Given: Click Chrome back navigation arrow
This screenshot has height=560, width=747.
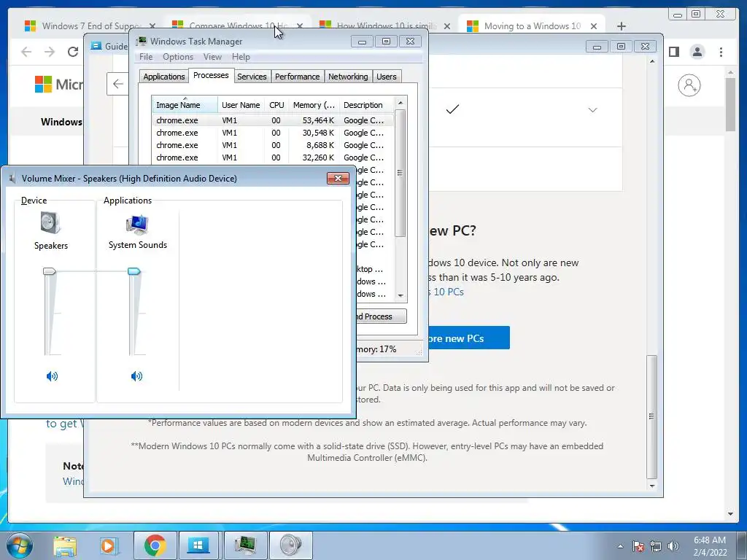Looking at the screenshot, I should (x=27, y=52).
